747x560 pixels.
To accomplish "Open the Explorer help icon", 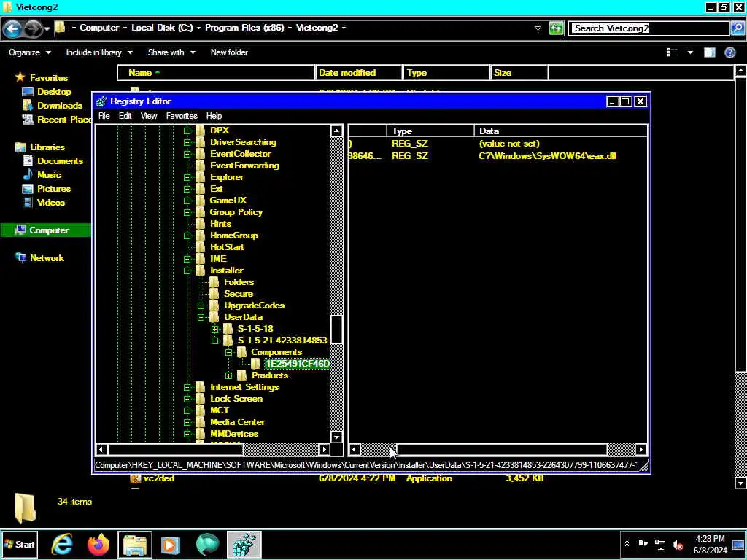I will tap(729, 52).
